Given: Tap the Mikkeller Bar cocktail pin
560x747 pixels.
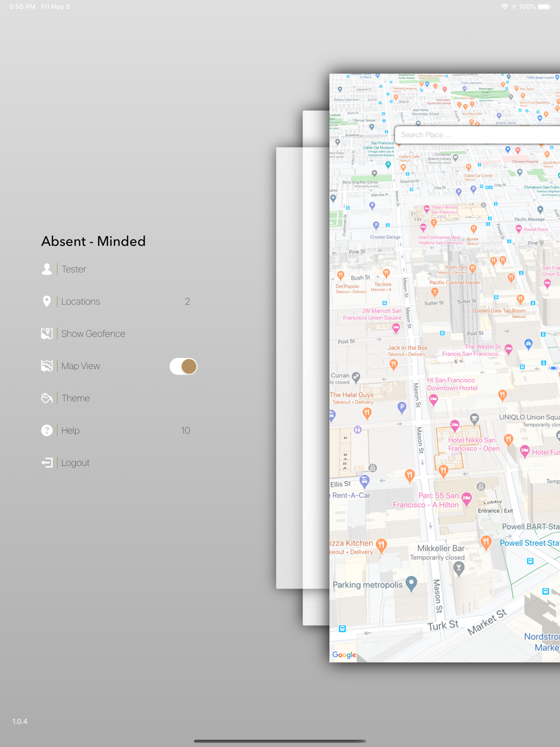Looking at the screenshot, I should pos(459,569).
